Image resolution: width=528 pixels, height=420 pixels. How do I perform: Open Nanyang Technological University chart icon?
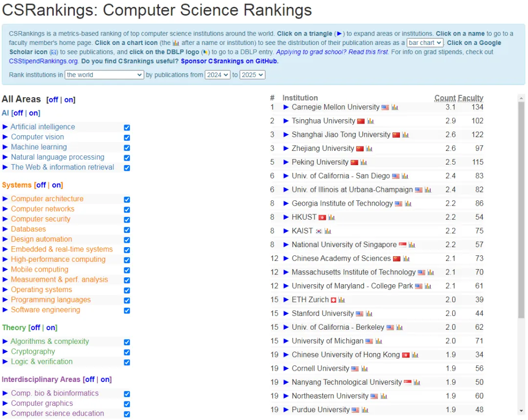(x=417, y=383)
